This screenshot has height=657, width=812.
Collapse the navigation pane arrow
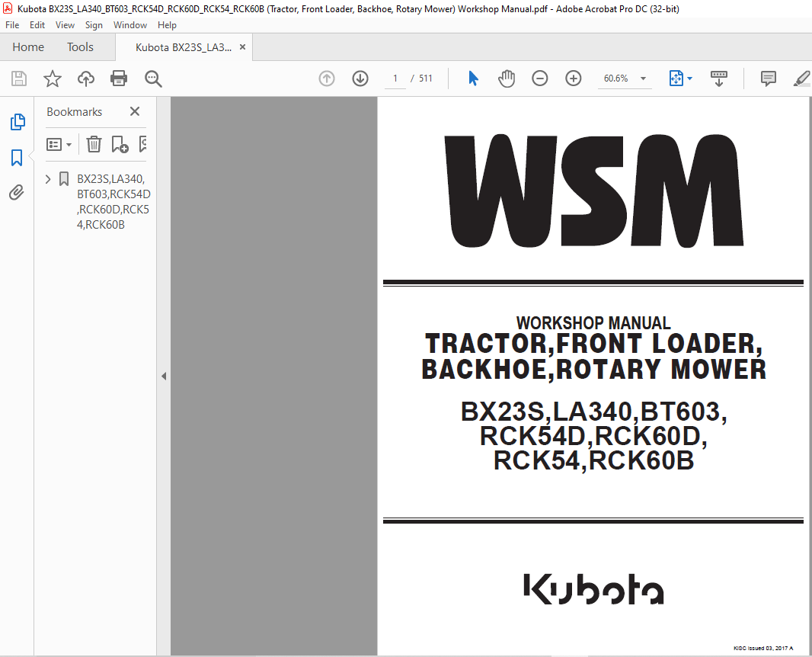click(164, 377)
